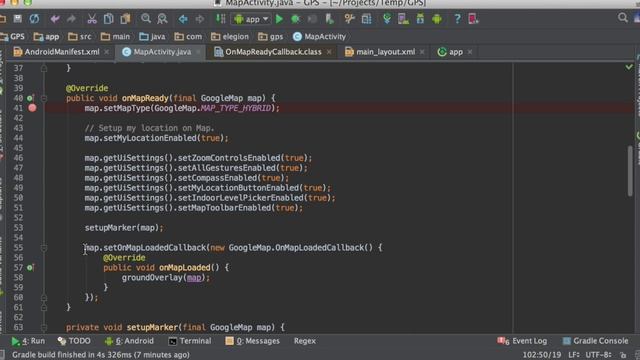Click the green Debug bug icon
This screenshot has height=360, width=640.
296,19
